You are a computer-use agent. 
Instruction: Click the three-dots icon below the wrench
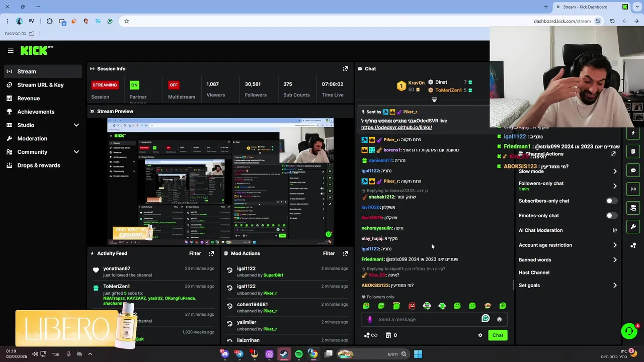pyautogui.click(x=633, y=245)
